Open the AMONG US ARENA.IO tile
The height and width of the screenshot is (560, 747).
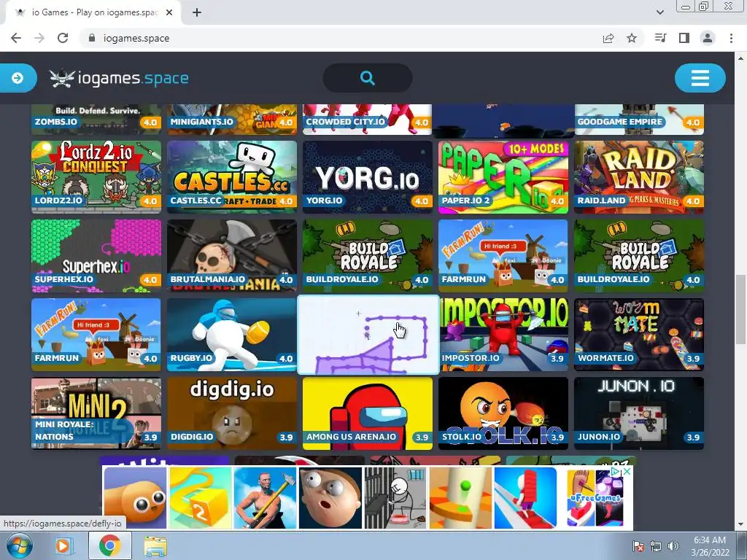pyautogui.click(x=368, y=413)
